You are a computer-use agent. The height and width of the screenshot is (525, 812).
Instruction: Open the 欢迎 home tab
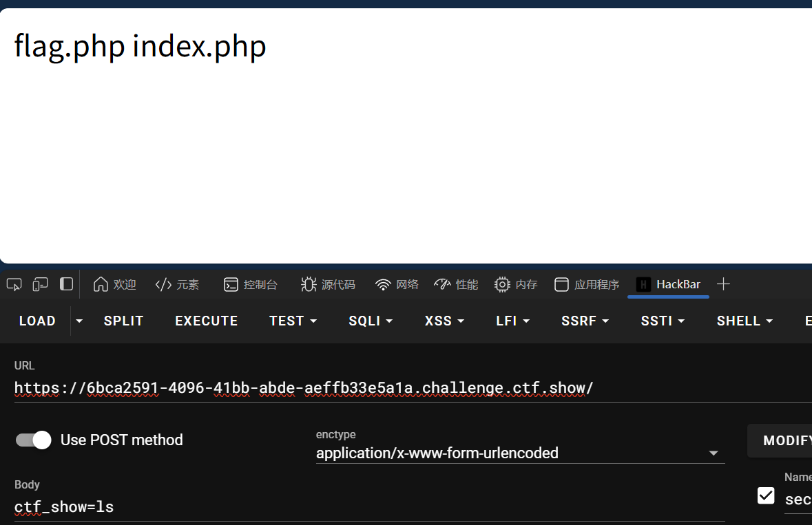pyautogui.click(x=114, y=284)
